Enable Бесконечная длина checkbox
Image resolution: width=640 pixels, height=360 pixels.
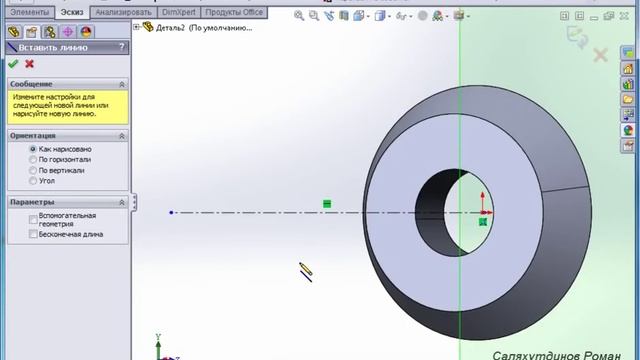[33, 234]
